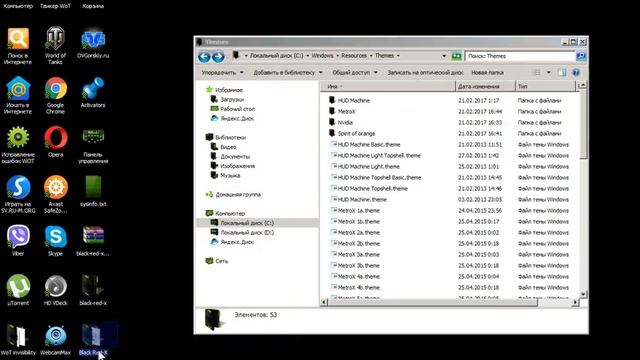The height and width of the screenshot is (360, 640).
Task: Expand the address bar history dropdown
Action: pos(444,56)
